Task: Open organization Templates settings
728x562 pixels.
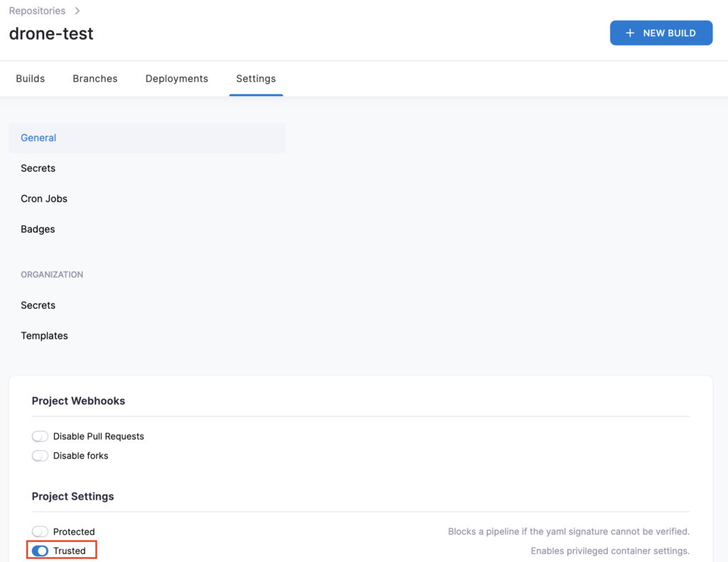Action: click(x=44, y=336)
